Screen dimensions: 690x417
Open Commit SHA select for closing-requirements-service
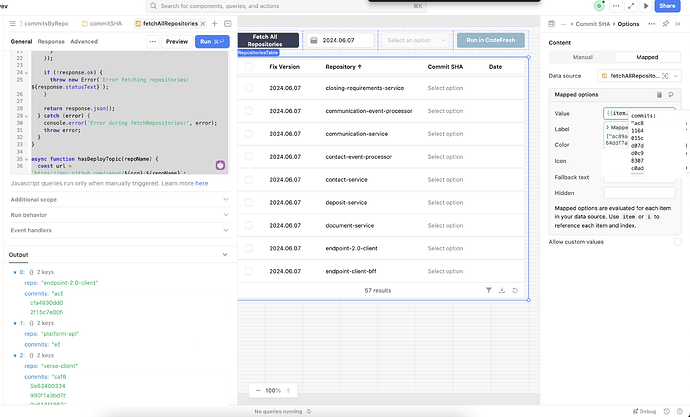tap(445, 88)
